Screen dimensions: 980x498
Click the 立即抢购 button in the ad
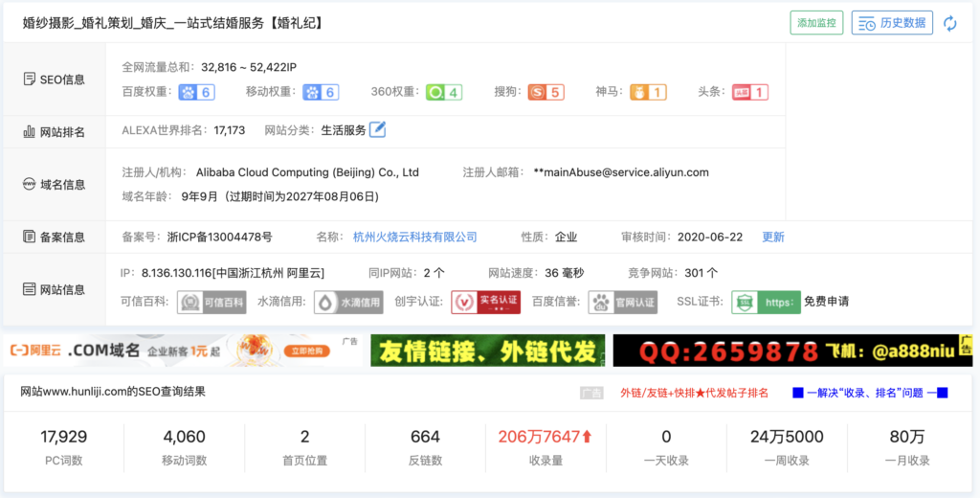307,351
